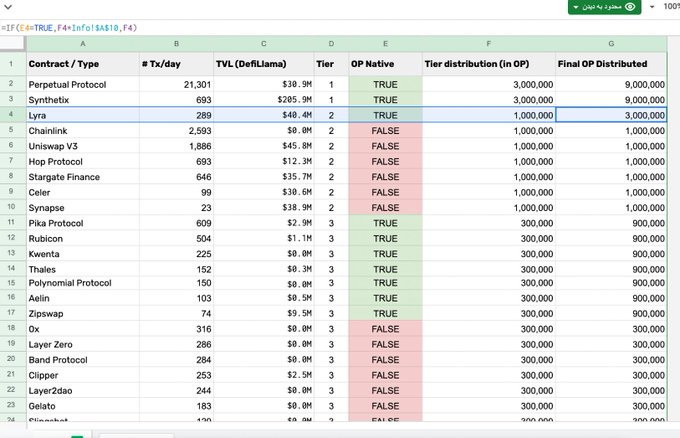Click the 'TVL (DefiLlama)' header cell
This screenshot has height=438, width=680.
(x=264, y=64)
